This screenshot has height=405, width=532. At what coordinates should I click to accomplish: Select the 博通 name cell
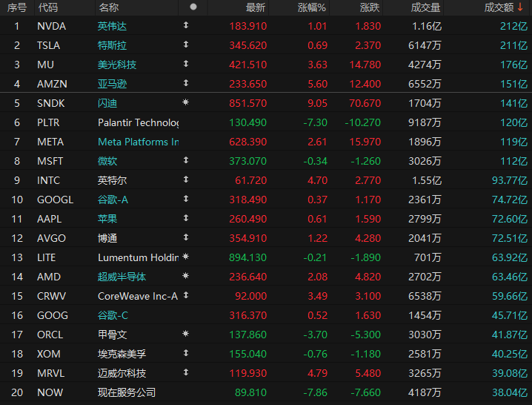point(107,238)
